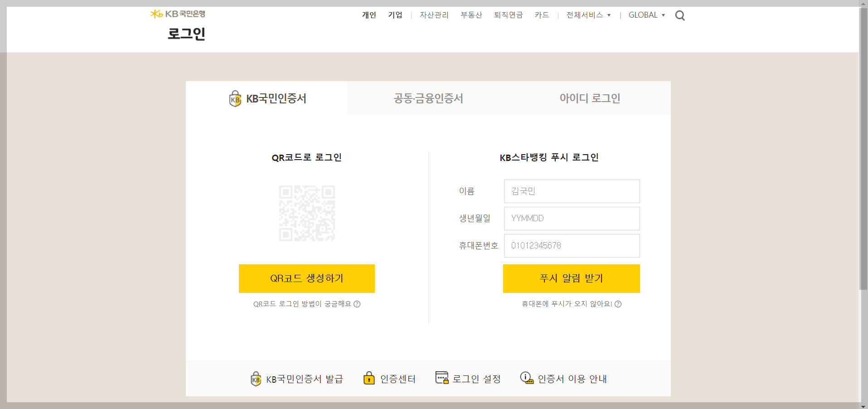
Task: Click the KB badge icon on the certificate tab
Action: (x=234, y=98)
